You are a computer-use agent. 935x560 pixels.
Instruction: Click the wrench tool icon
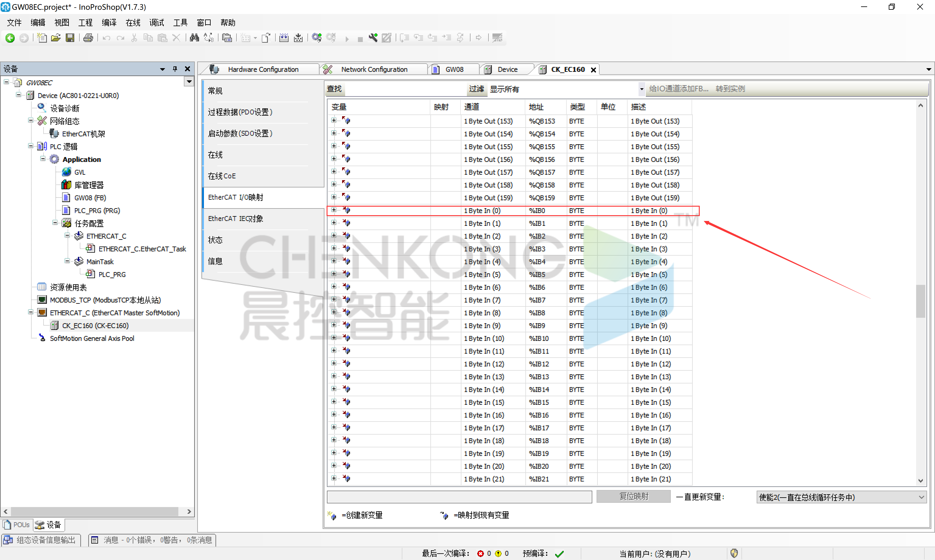click(373, 38)
